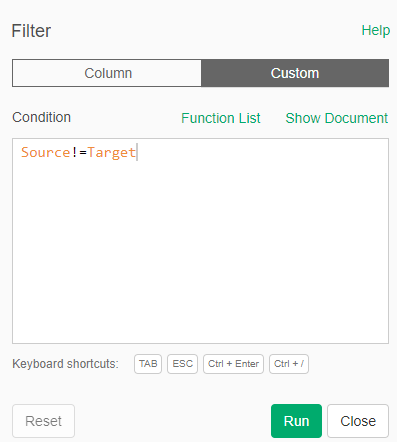Close the Filter dialog
Image resolution: width=397 pixels, height=442 pixels.
358,421
